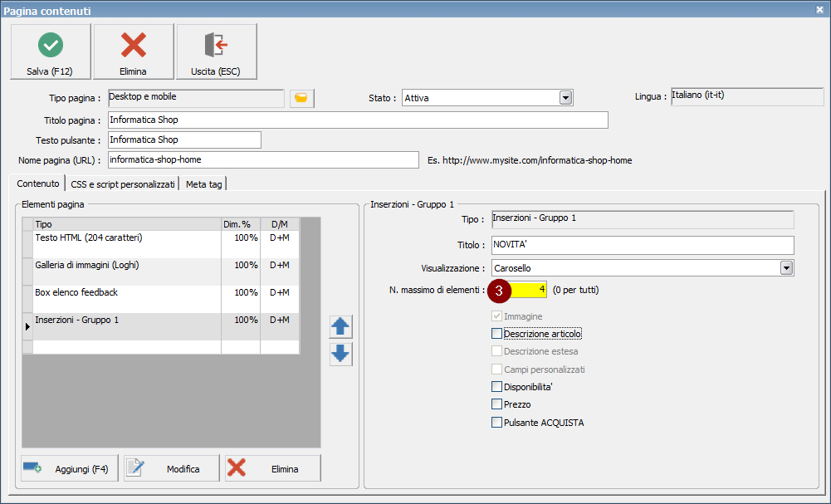The height and width of the screenshot is (504, 831).
Task: Click the green Salva (F12) checkmark button
Action: tap(50, 51)
